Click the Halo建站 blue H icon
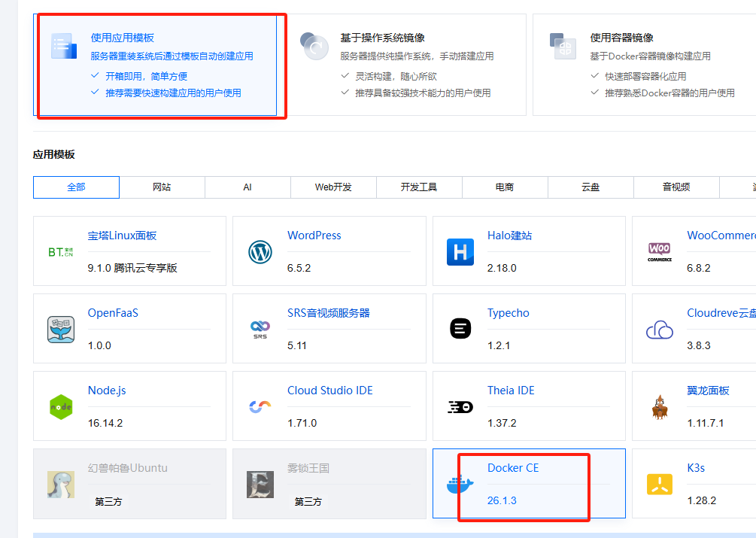This screenshot has width=756, height=538. pos(460,251)
